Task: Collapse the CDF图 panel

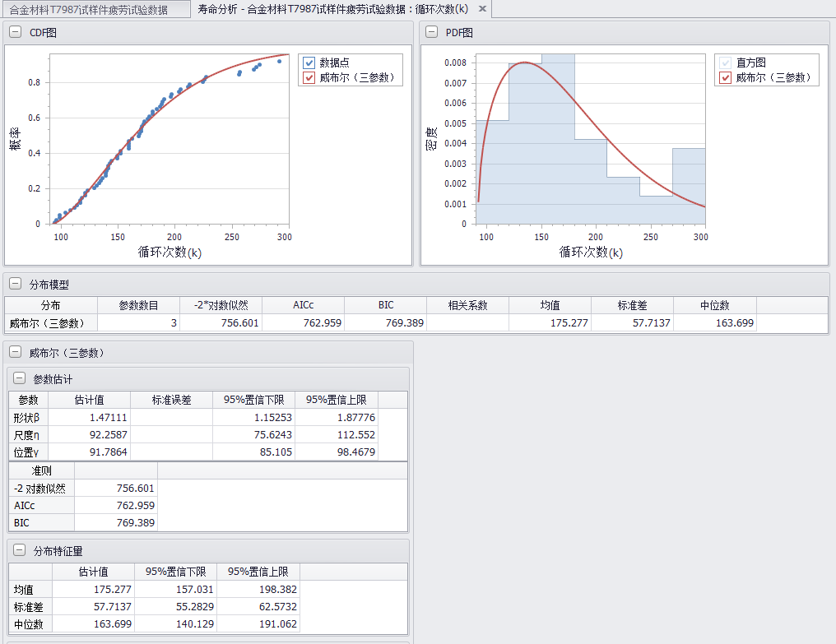Action: [16, 33]
